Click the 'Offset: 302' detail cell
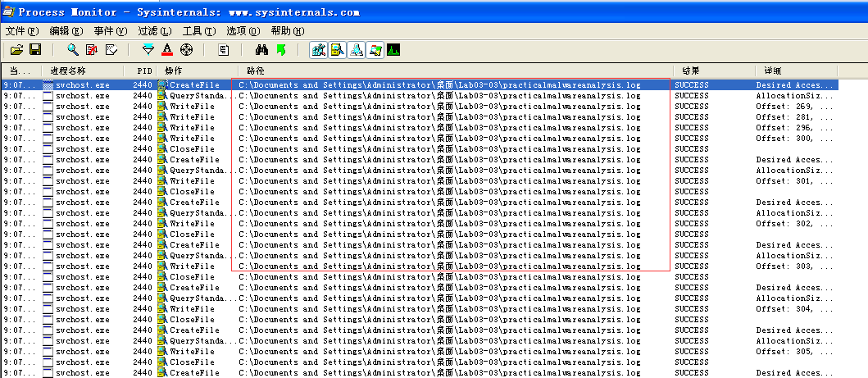This screenshot has width=868, height=378. [x=794, y=224]
